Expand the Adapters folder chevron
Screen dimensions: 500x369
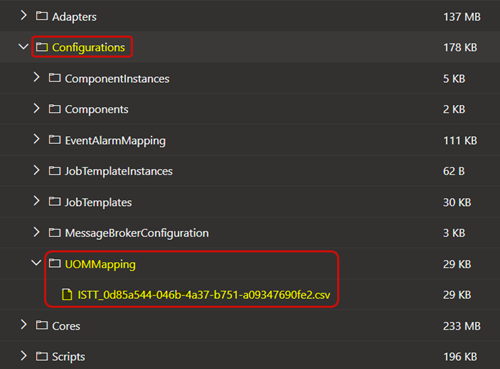click(x=23, y=15)
